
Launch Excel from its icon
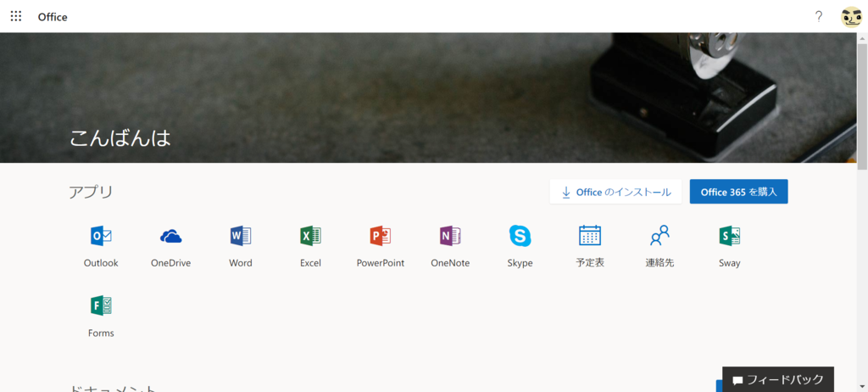(310, 236)
